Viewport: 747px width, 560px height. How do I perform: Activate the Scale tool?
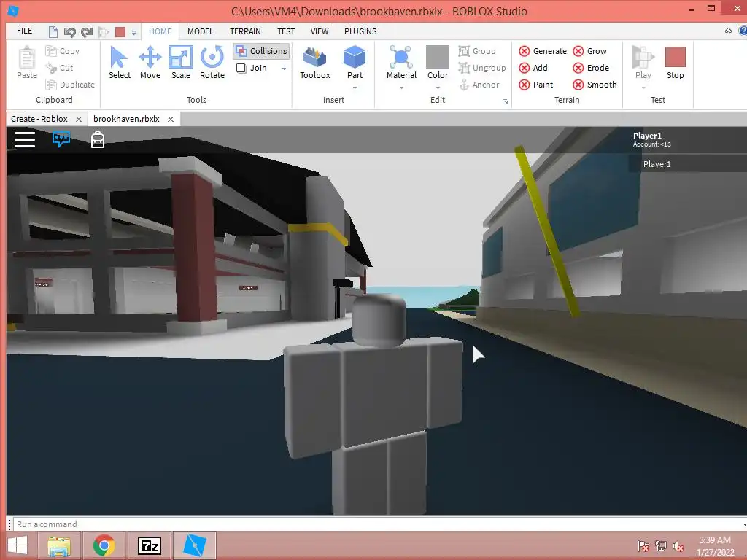tap(181, 63)
